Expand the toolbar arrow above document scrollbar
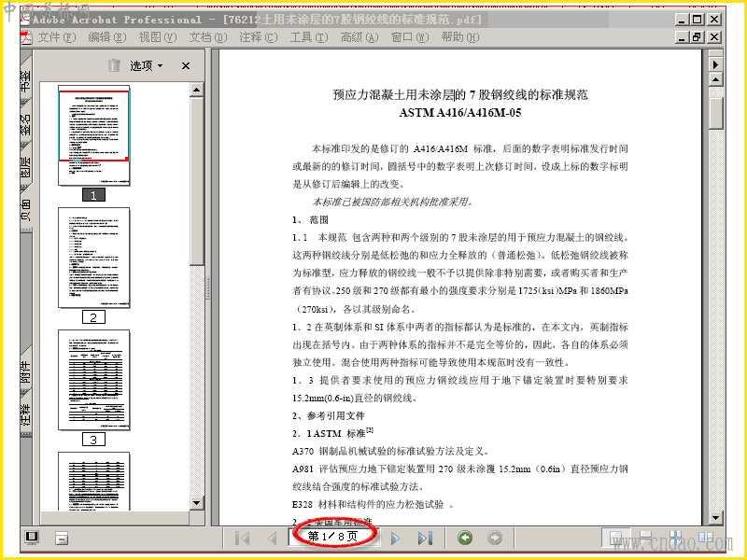The image size is (747, 560). click(x=715, y=64)
